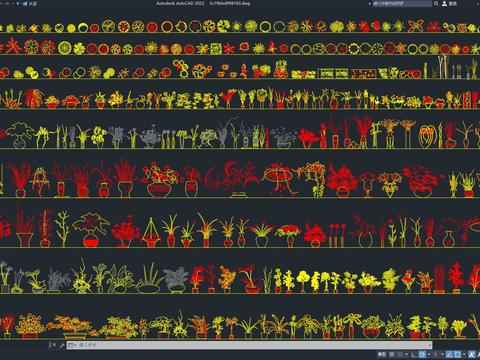The width and height of the screenshot is (480, 360).
Task: Click the sign-in text next to user icon
Action: click(x=453, y=3)
